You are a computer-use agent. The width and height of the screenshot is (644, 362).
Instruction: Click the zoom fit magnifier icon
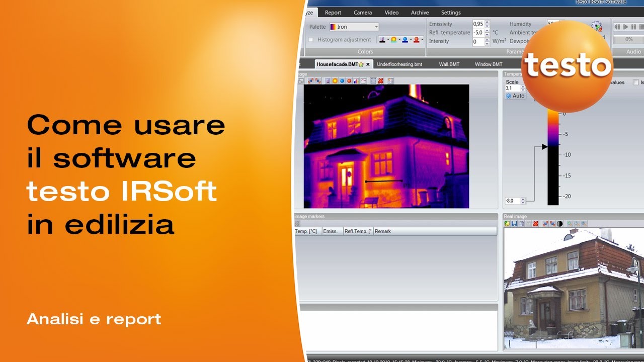click(584, 223)
